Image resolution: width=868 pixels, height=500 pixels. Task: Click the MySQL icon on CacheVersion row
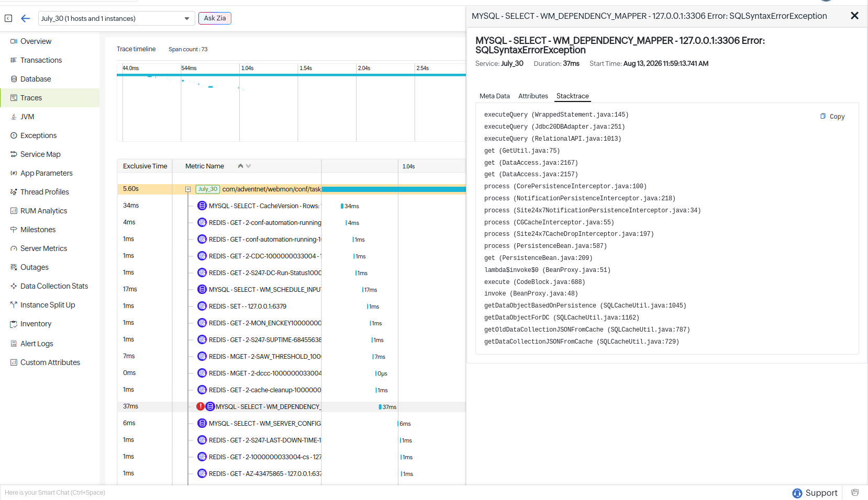tap(202, 206)
